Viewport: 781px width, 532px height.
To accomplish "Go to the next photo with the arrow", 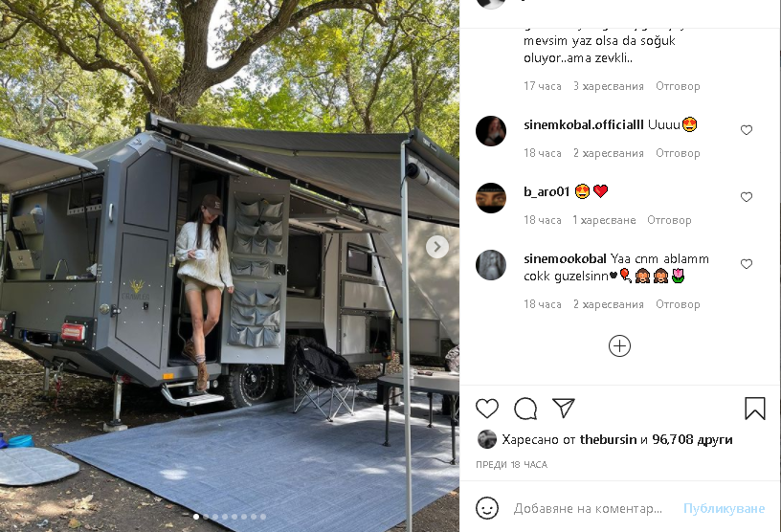I will [436, 247].
